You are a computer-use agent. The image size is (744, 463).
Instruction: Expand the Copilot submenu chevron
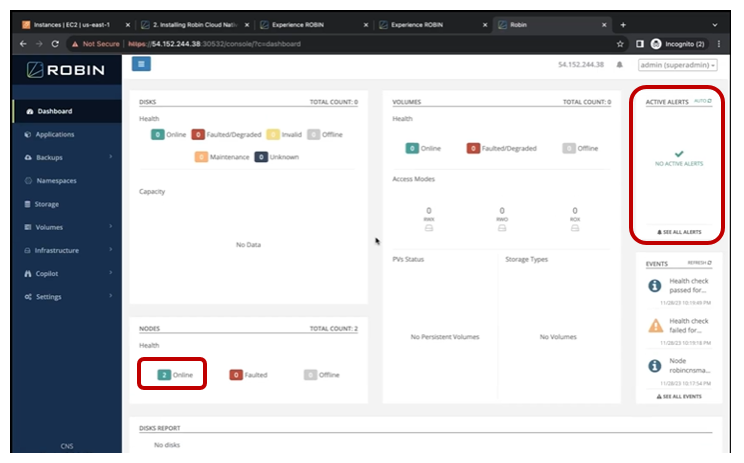[x=111, y=273]
